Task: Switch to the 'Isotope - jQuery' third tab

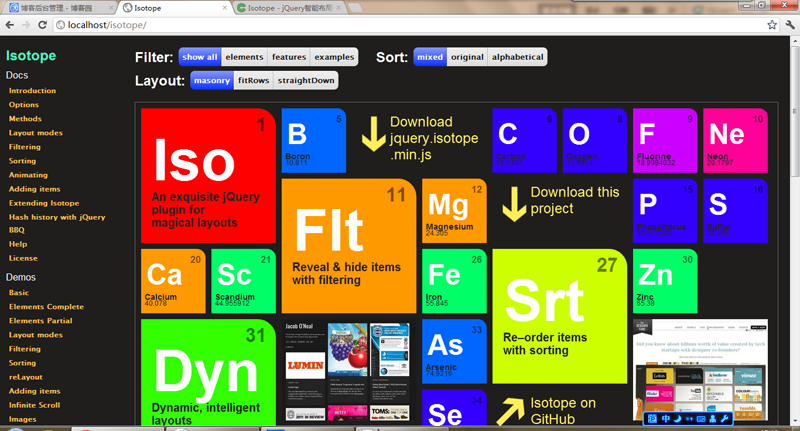Action: coord(290,8)
